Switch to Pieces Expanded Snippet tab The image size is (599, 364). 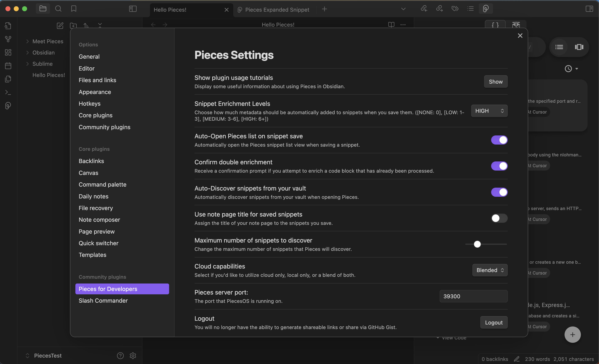[275, 10]
